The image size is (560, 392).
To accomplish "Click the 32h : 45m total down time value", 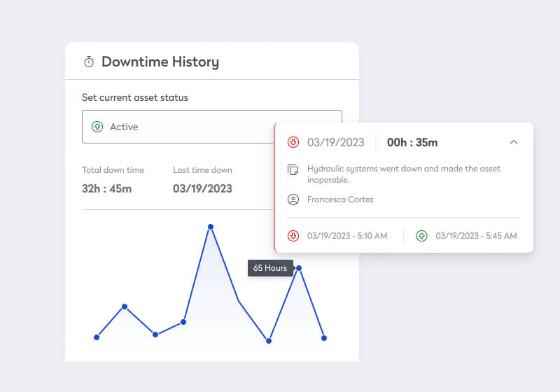I will click(107, 189).
